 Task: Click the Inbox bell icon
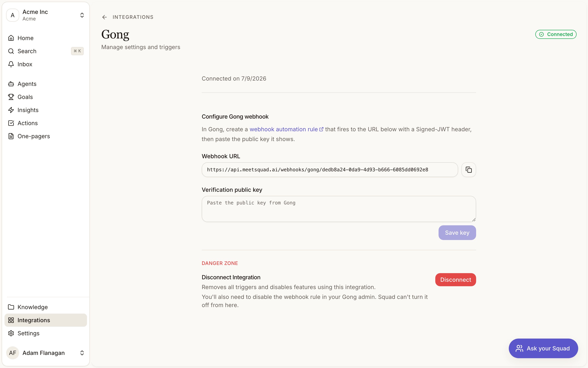click(11, 64)
